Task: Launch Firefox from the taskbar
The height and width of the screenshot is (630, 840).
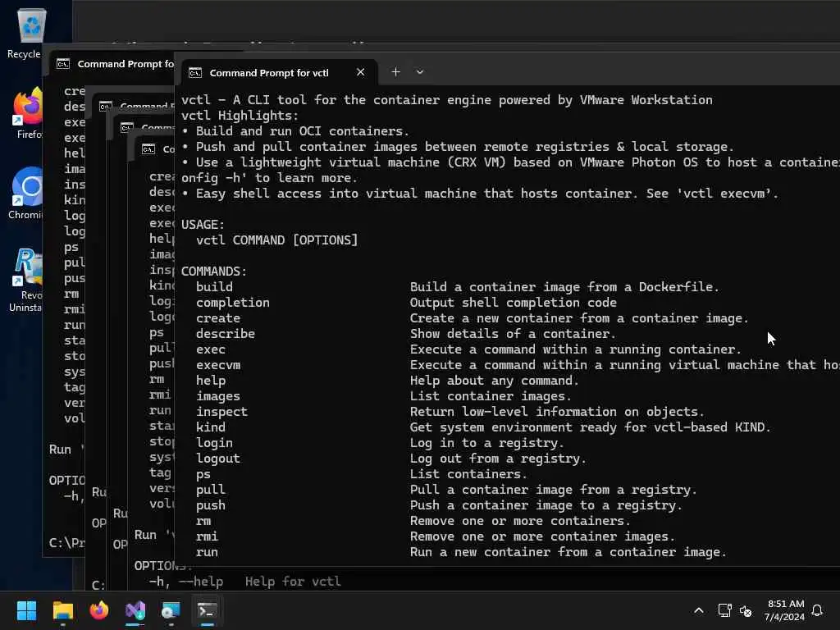Action: [x=99, y=610]
